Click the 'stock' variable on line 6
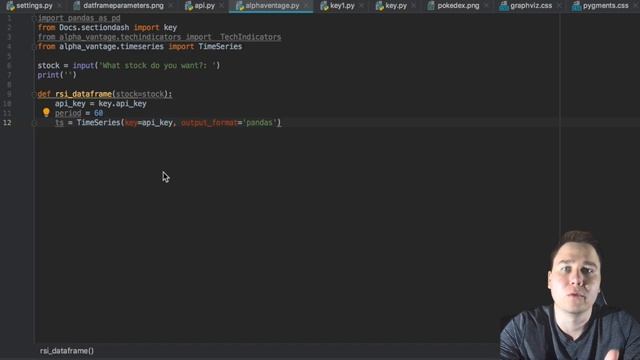 click(x=49, y=65)
